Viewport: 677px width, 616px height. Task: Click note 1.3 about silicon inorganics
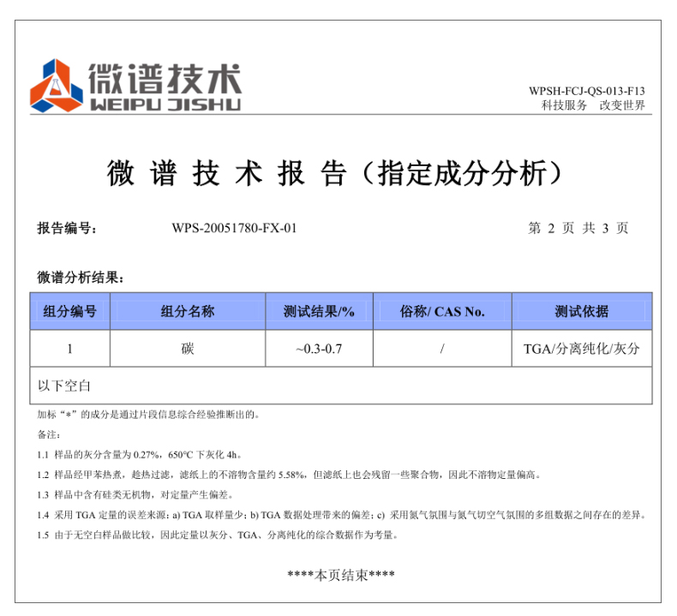point(135,494)
